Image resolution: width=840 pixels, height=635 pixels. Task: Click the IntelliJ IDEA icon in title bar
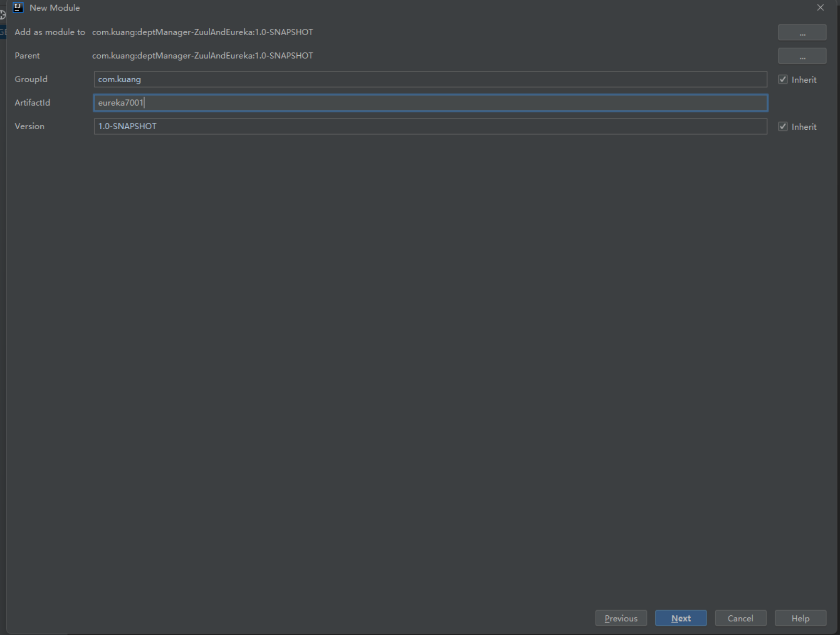(18, 8)
